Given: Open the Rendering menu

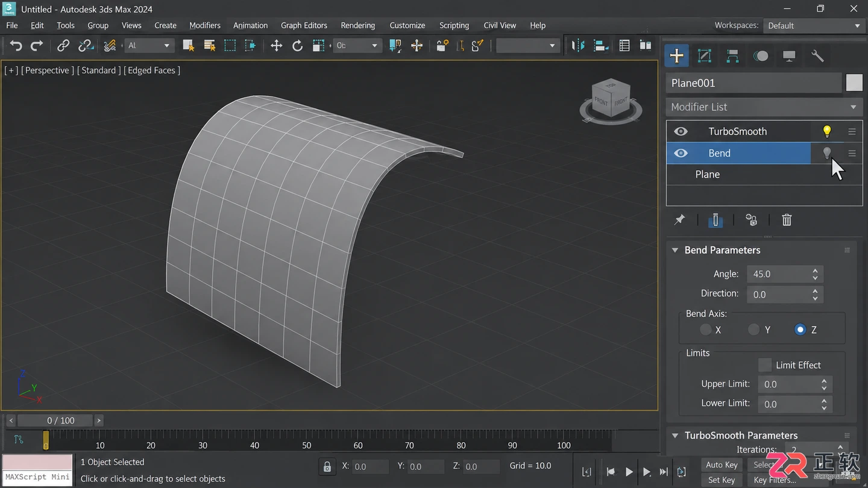Looking at the screenshot, I should (x=357, y=25).
